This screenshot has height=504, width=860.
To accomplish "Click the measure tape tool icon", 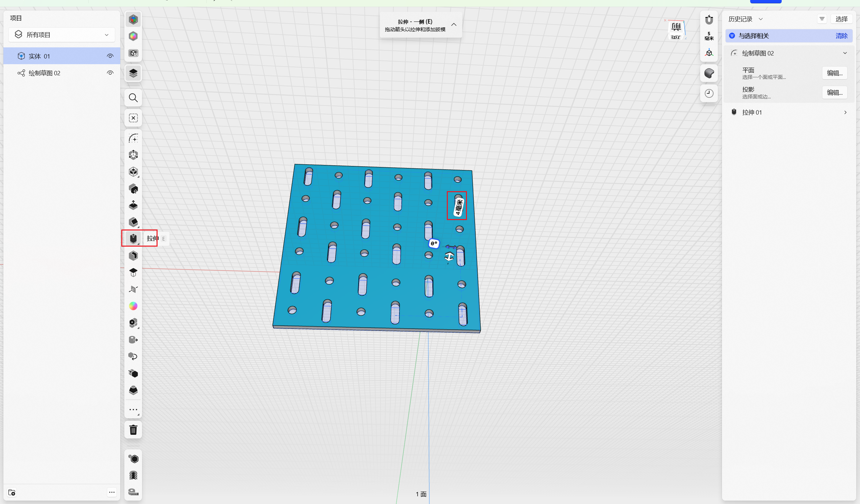I will coord(133,492).
